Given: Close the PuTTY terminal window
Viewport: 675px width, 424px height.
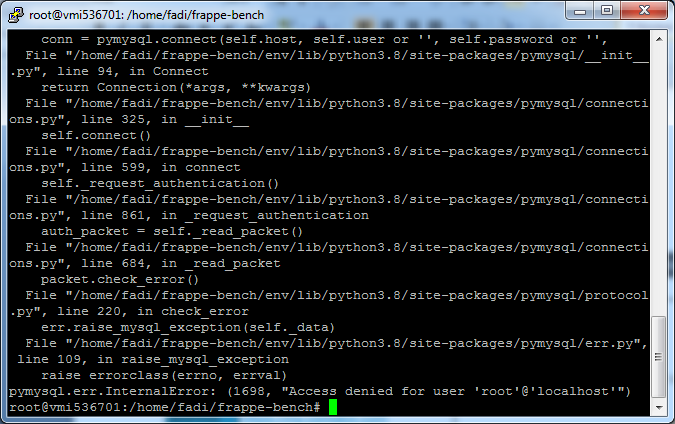Looking at the screenshot, I should tap(644, 11).
